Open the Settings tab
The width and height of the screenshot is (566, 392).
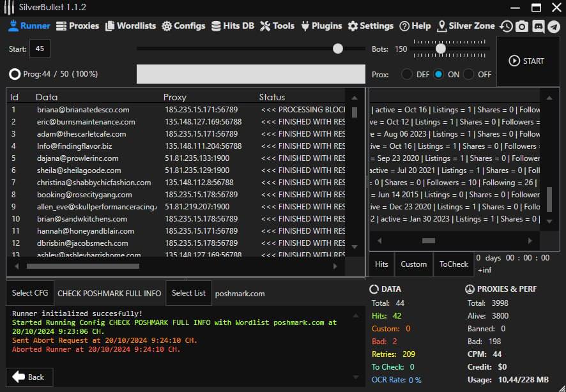[371, 26]
